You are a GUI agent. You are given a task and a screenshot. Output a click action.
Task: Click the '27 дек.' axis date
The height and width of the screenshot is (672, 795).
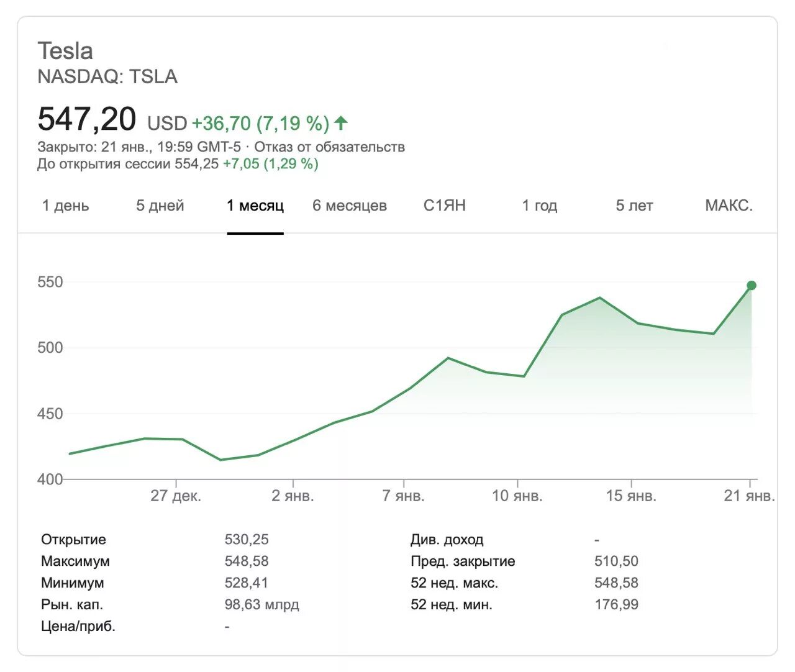176,496
